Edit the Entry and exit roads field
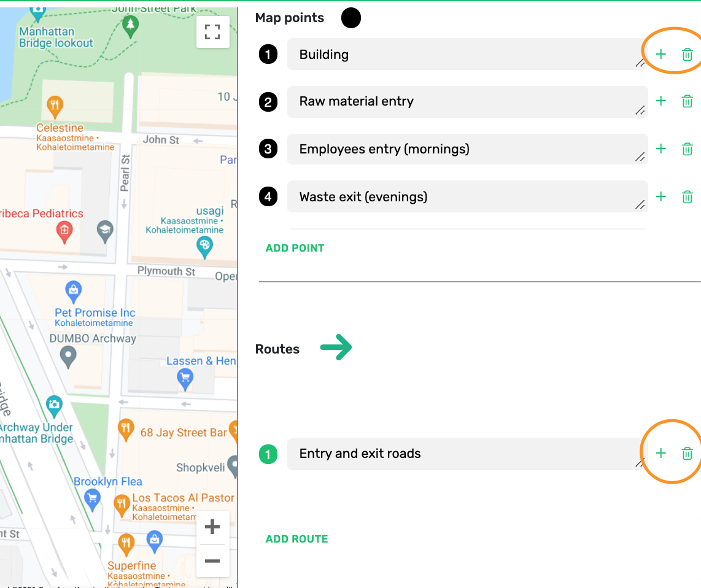Viewport: 701px width, 588px height. (x=467, y=454)
